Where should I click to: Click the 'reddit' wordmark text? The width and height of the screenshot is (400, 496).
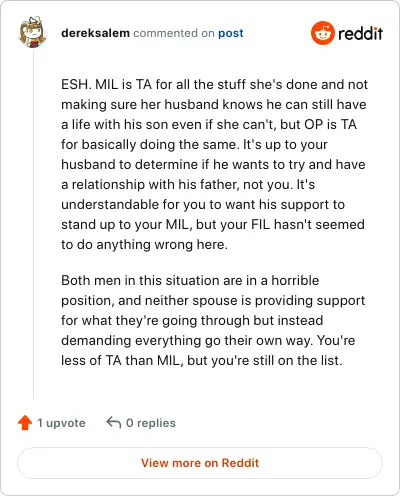[x=360, y=33]
